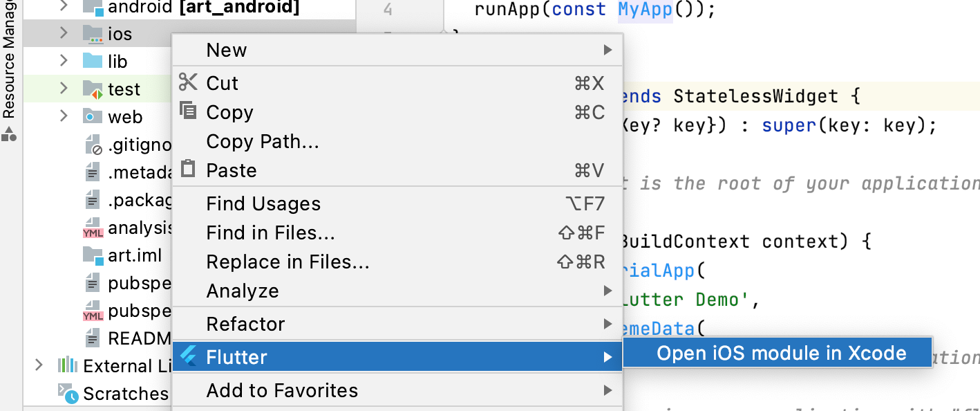980x411 pixels.
Task: Select Copy Path from the menu
Action: [263, 141]
